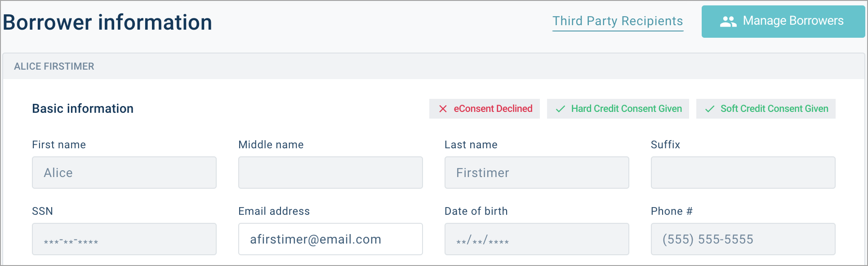Click the Hard Credit Consent checkmark icon
This screenshot has height=266, width=868.
click(560, 109)
